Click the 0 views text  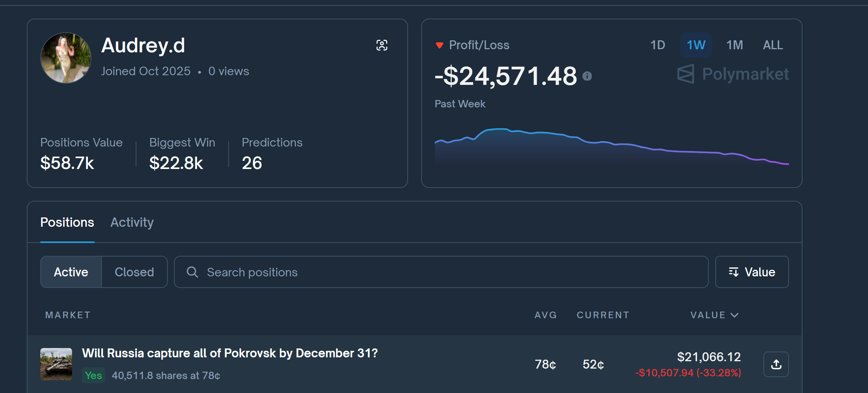pyautogui.click(x=229, y=71)
